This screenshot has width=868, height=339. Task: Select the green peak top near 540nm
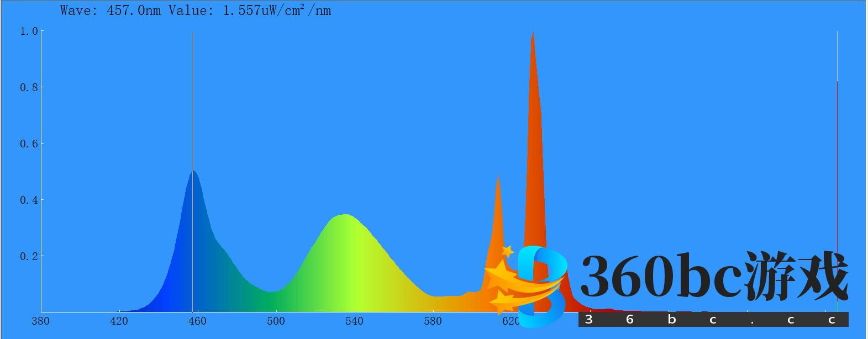point(346,215)
